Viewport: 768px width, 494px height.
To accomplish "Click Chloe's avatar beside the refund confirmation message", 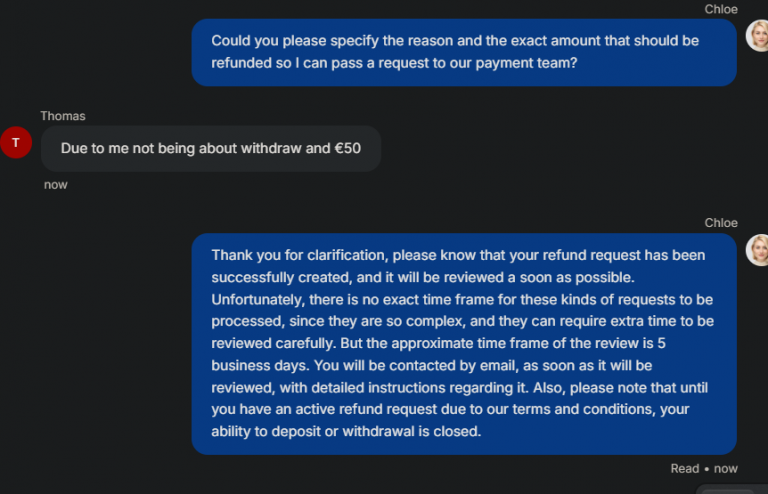I will coord(757,250).
